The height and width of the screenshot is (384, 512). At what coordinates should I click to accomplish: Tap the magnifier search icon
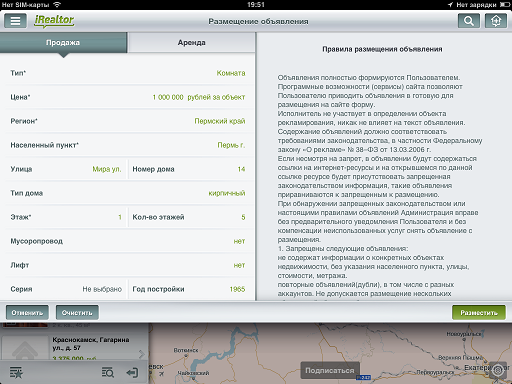click(x=469, y=21)
